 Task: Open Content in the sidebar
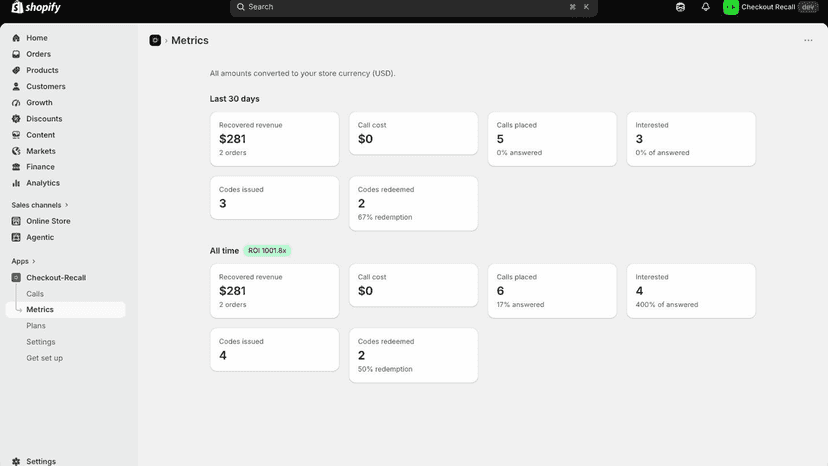41,135
